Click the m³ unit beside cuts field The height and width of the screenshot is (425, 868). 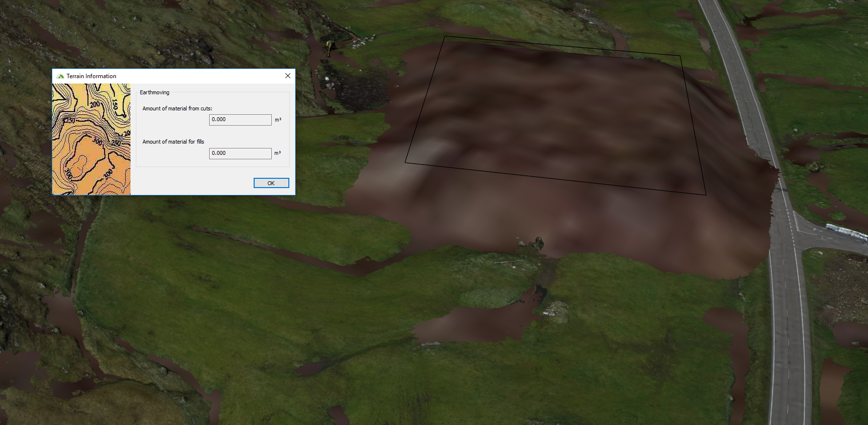tap(278, 120)
